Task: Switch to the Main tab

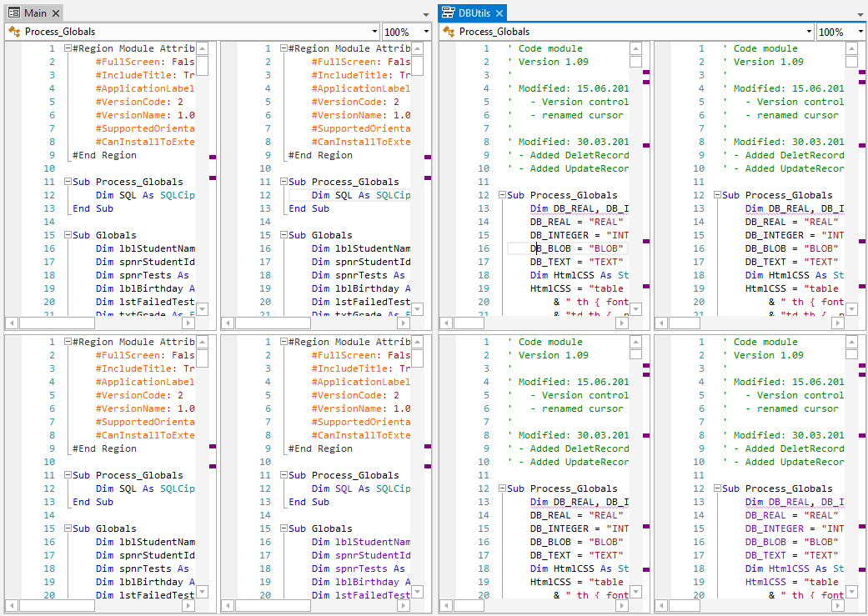Action: tap(35, 13)
